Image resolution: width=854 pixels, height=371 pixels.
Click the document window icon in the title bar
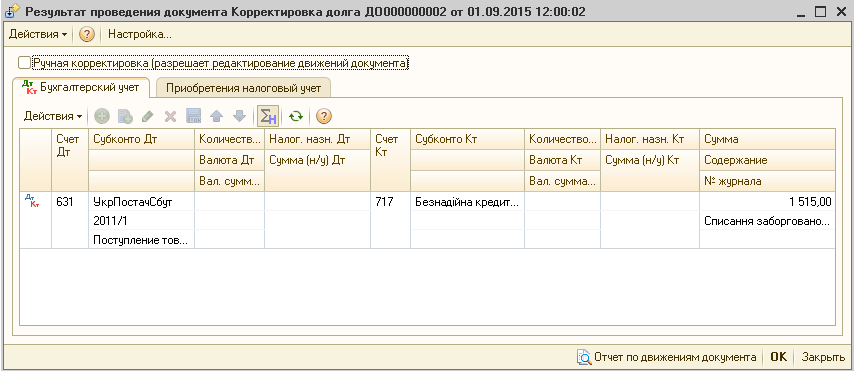coord(12,11)
